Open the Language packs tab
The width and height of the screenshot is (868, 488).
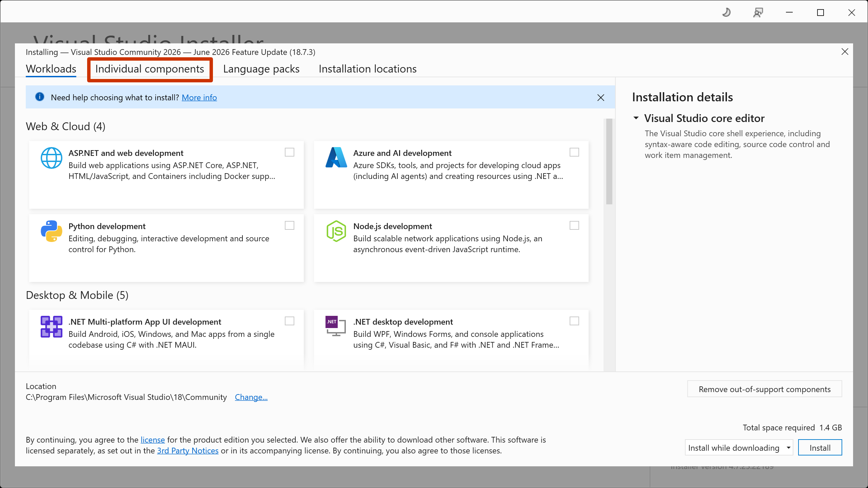tap(261, 69)
